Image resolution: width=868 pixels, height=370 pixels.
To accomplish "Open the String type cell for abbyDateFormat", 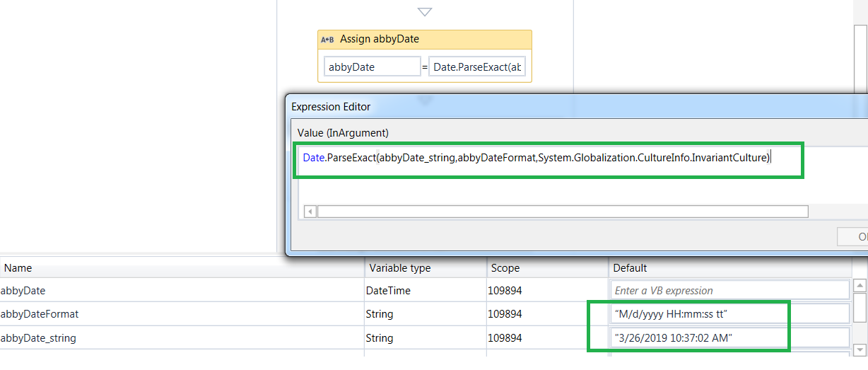I will pyautogui.click(x=426, y=313).
